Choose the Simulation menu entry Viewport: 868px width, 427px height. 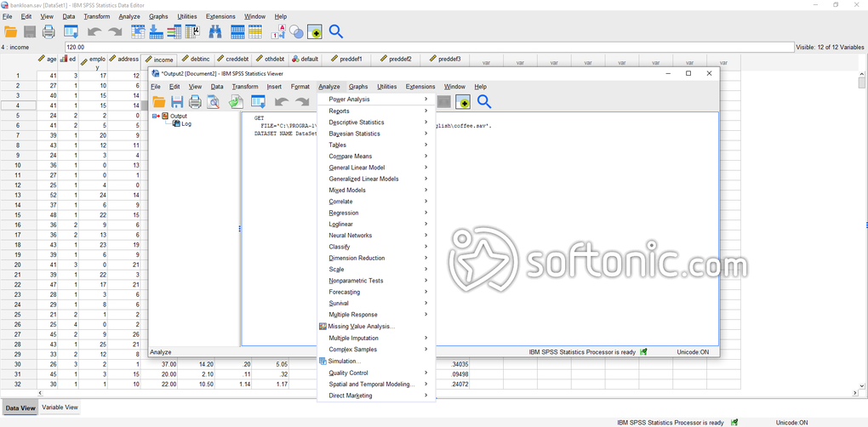[378, 362]
